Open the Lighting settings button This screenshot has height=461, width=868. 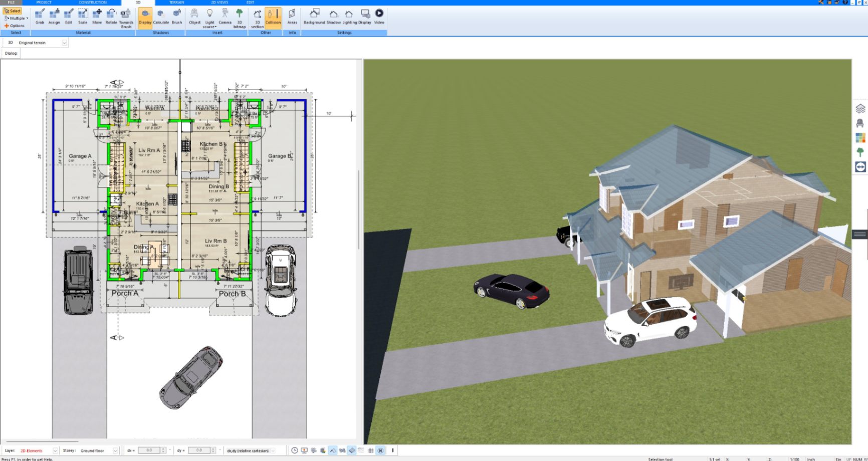pyautogui.click(x=349, y=17)
